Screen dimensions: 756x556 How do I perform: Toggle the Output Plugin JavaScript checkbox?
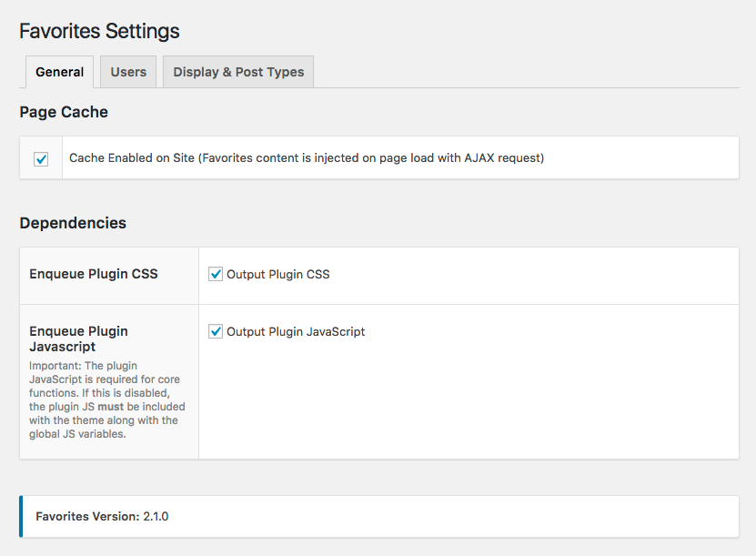point(216,332)
